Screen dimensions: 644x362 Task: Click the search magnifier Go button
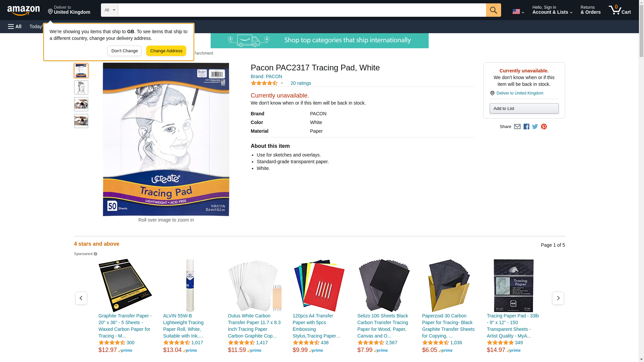pos(493,10)
